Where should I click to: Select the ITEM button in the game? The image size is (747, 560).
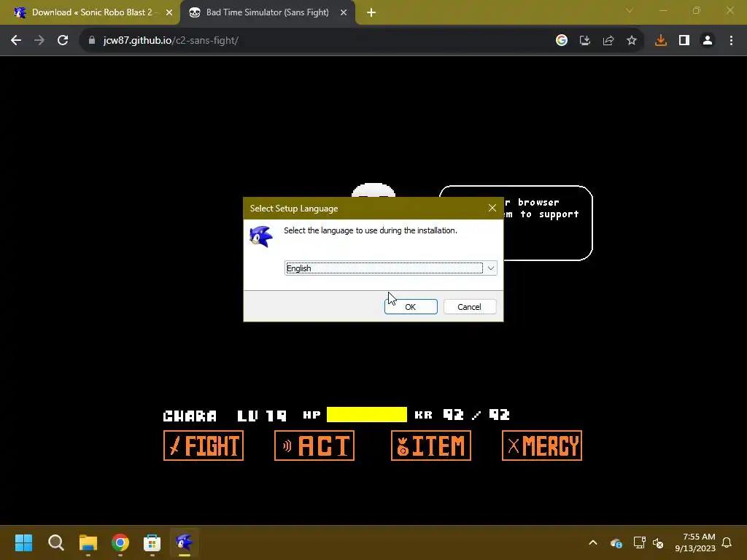(x=431, y=446)
